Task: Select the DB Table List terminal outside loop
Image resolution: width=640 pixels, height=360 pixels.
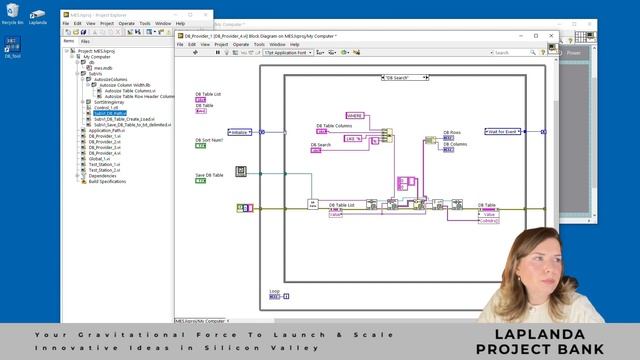Action: coord(200,100)
